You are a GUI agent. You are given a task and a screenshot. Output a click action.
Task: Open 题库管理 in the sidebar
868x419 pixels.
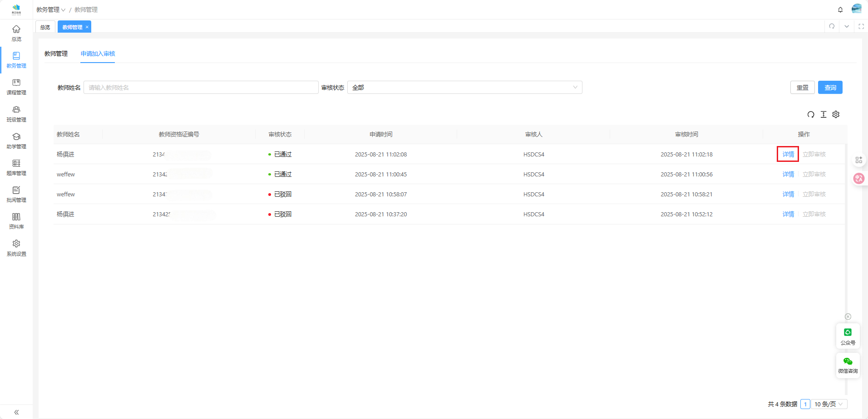pyautogui.click(x=16, y=167)
